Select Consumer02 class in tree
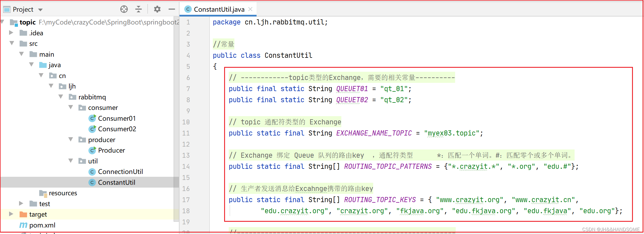 pyautogui.click(x=117, y=129)
